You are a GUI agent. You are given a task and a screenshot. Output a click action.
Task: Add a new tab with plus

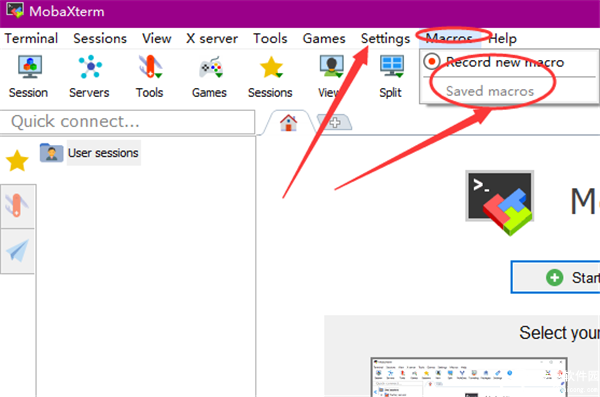coord(335,123)
